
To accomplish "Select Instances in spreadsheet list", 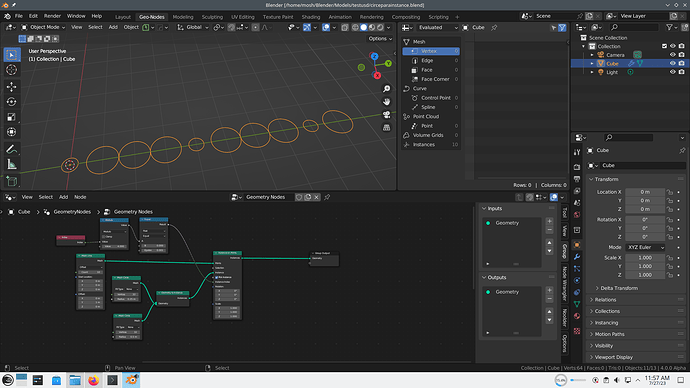I will coord(432,144).
